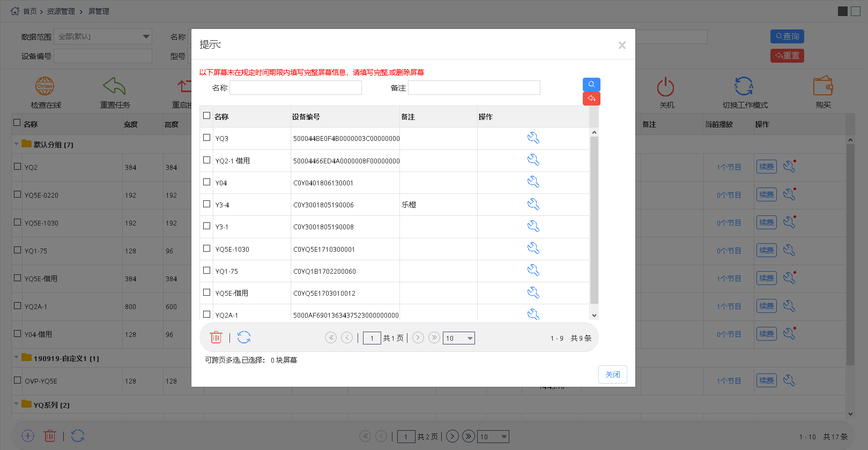Go to the last page in the dialog pager

(434, 337)
